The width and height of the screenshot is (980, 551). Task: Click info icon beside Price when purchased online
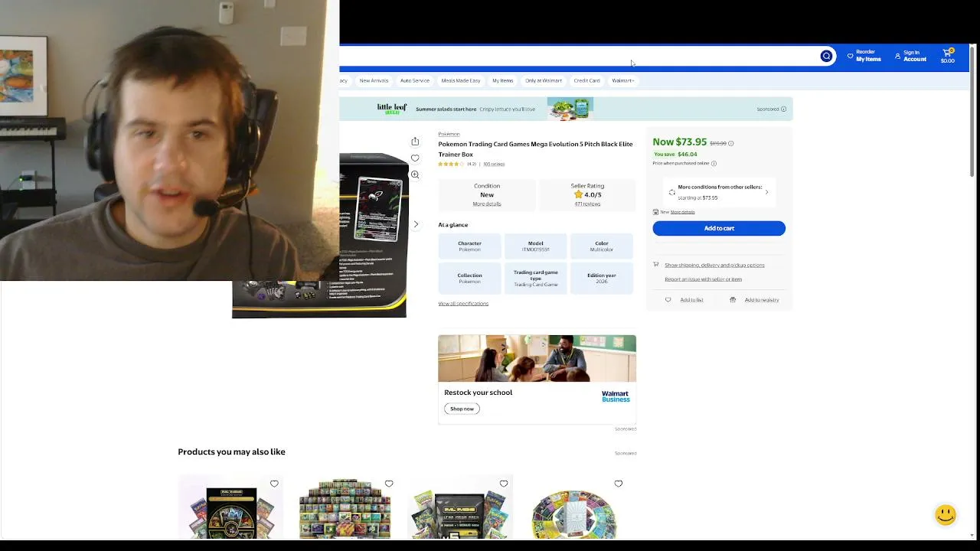pyautogui.click(x=714, y=163)
